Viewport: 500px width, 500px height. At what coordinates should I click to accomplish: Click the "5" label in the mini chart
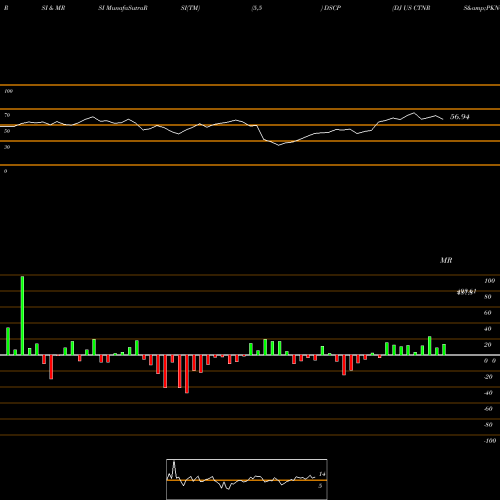point(320,486)
